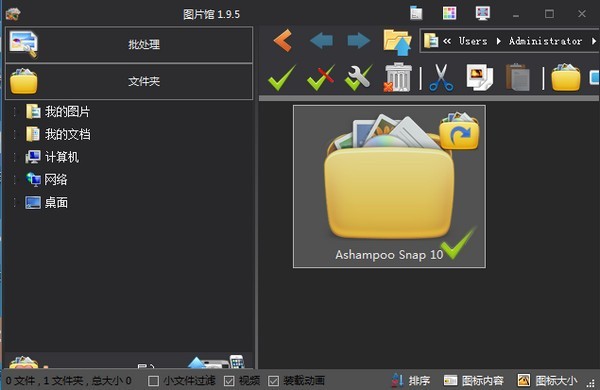Image resolution: width=600 pixels, height=390 pixels.
Task: Expand the 桌面 tree node
Action: click(15, 202)
